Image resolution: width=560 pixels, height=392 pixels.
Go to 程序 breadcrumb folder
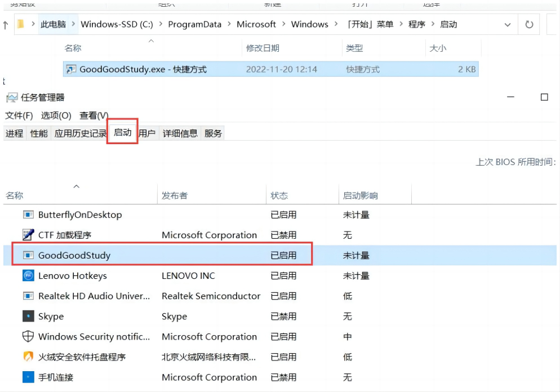(417, 24)
